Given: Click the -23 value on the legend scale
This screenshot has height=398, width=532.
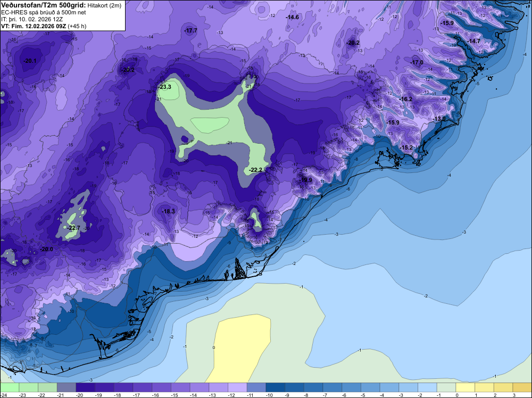Looking at the screenshot, I should tap(22, 395).
